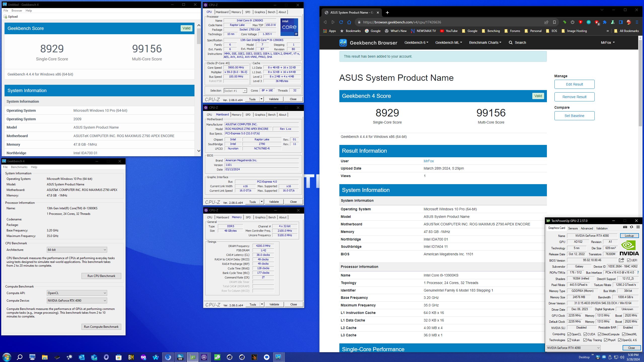Click the CPU-Z taskbar icon
The width and height of the screenshot is (644, 362).
pos(204,357)
